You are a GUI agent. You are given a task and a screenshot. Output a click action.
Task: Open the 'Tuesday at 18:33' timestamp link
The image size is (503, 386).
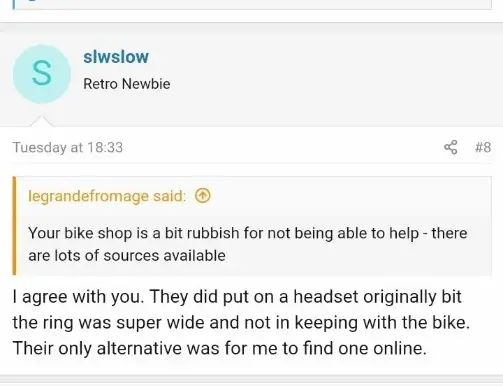click(x=68, y=147)
